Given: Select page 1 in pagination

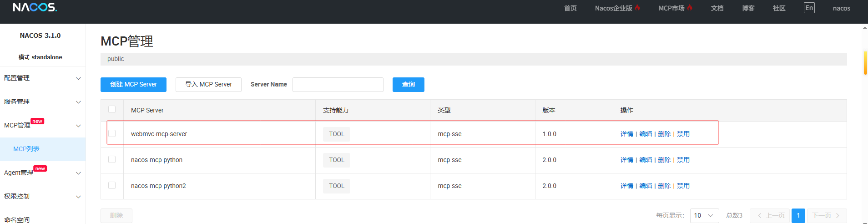Looking at the screenshot, I should point(798,215).
